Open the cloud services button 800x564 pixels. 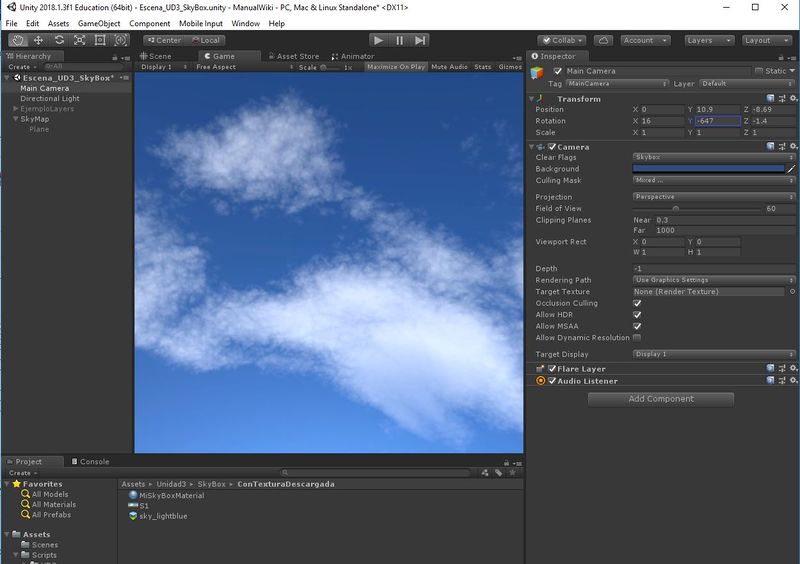click(x=603, y=40)
